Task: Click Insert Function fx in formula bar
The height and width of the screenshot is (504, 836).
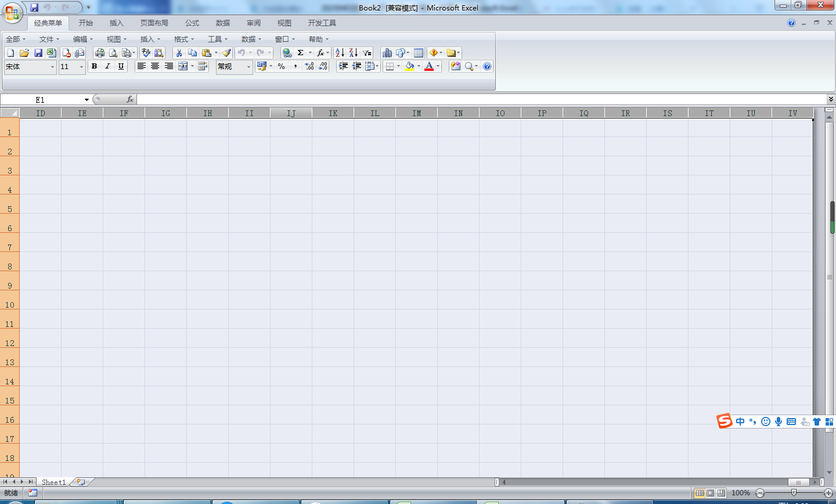Action: click(x=130, y=100)
